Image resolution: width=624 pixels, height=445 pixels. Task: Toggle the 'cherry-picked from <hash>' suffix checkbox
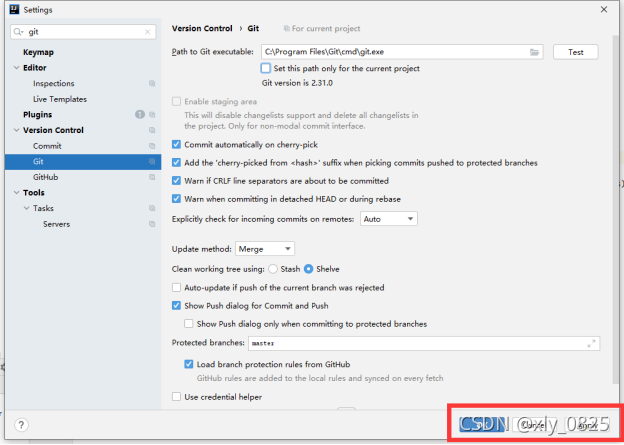pyautogui.click(x=176, y=163)
